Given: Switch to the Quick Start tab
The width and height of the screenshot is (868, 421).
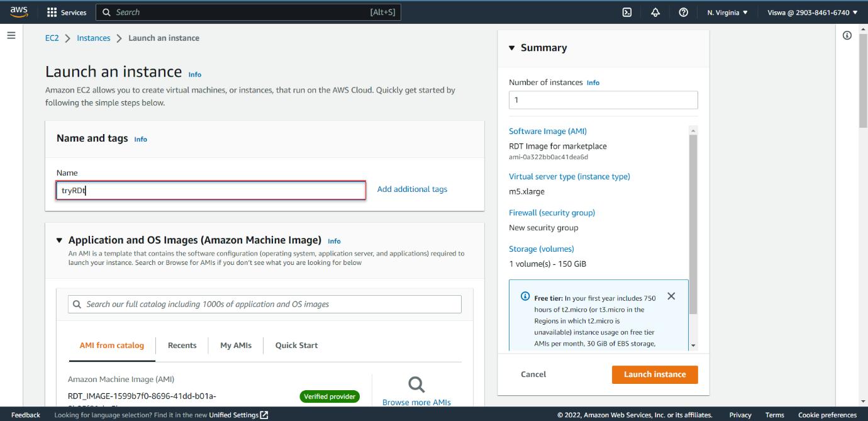Looking at the screenshot, I should 296,345.
